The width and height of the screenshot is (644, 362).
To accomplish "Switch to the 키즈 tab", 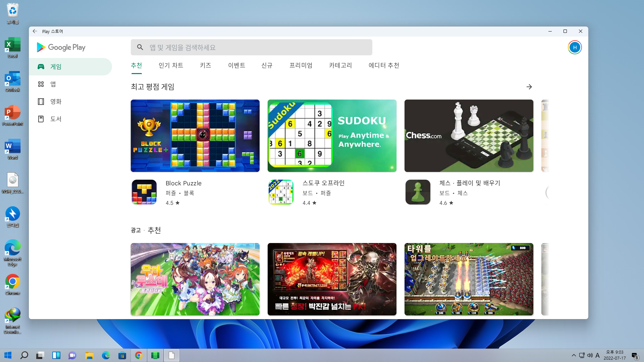I will [206, 65].
